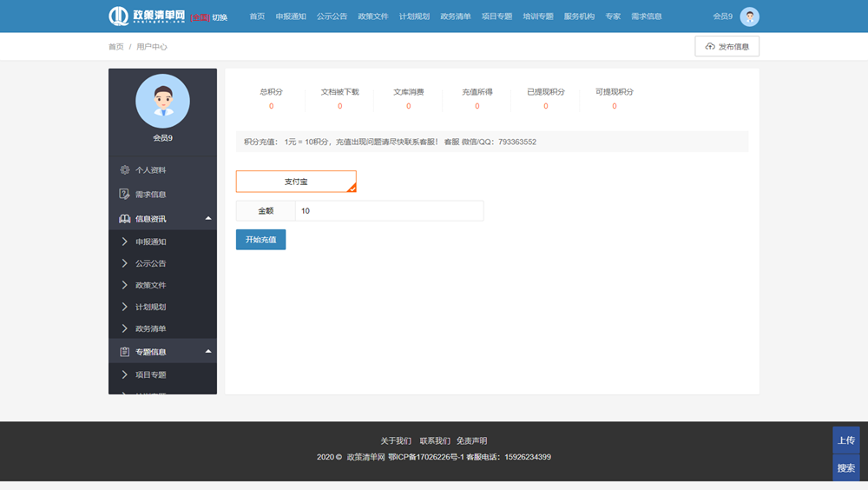The image size is (868, 490).
Task: Click the 充值所得 stat value
Action: 477,106
